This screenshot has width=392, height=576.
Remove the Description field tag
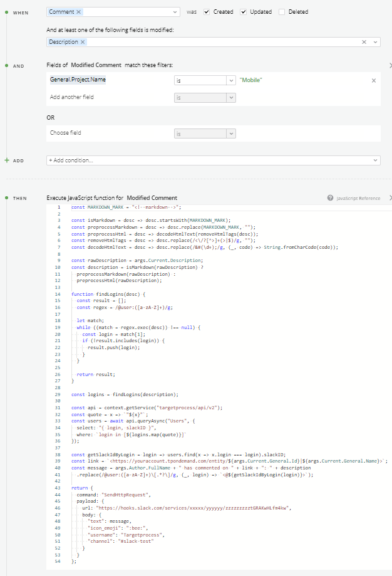click(x=83, y=42)
